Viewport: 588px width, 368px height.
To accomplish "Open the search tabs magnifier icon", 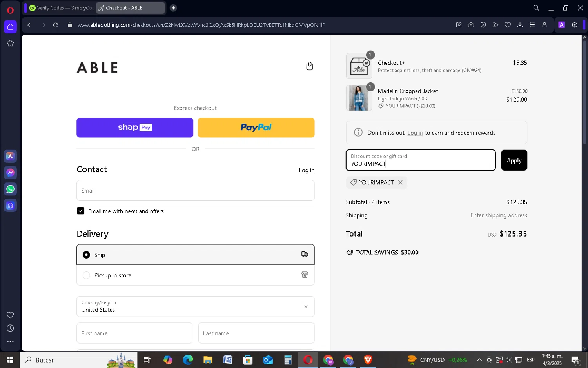I will click(x=536, y=8).
